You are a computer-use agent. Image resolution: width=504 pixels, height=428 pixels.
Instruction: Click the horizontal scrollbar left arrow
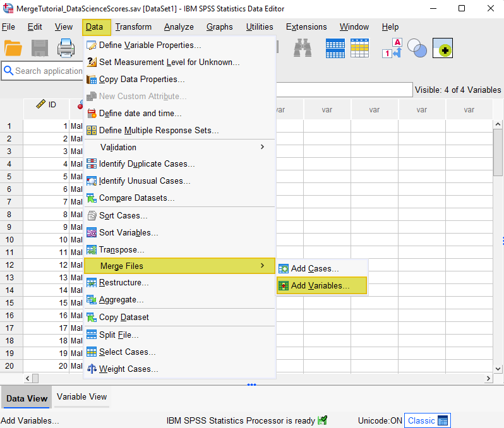(x=28, y=378)
